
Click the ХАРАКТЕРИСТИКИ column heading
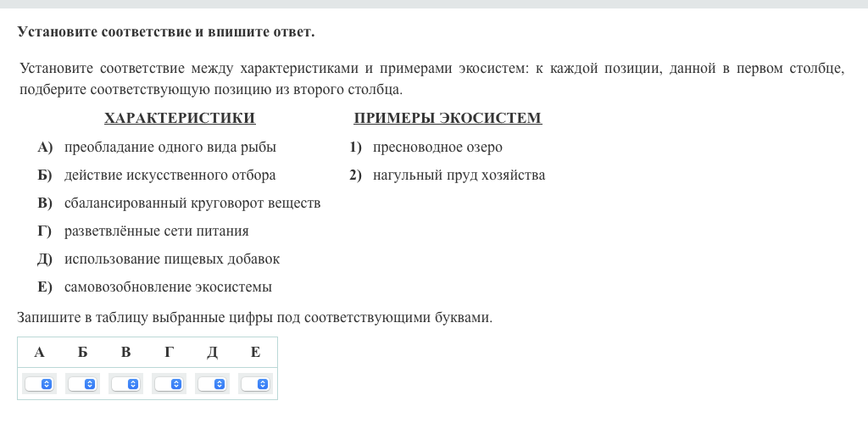click(180, 119)
